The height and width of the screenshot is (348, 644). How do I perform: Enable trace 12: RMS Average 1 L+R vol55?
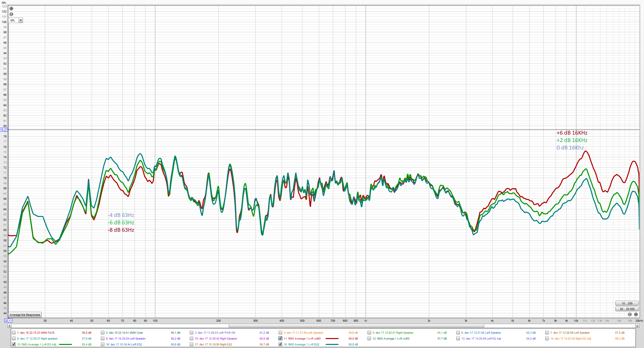point(369,339)
